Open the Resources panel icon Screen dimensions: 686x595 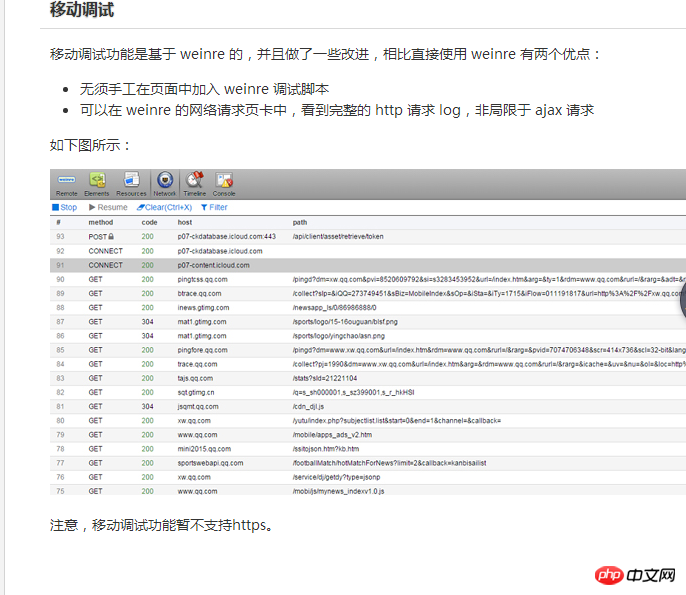click(131, 184)
